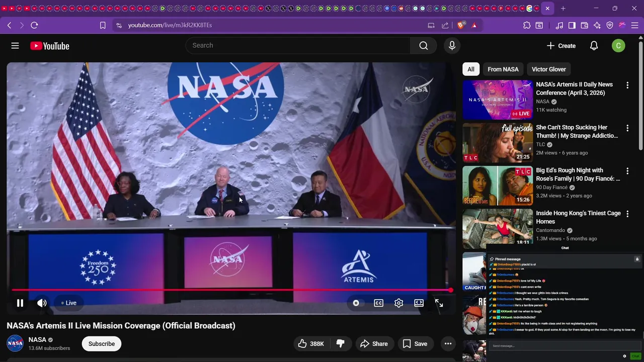Viewport: 644px width, 362px height.
Task: Click the Create button
Action: [561, 46]
